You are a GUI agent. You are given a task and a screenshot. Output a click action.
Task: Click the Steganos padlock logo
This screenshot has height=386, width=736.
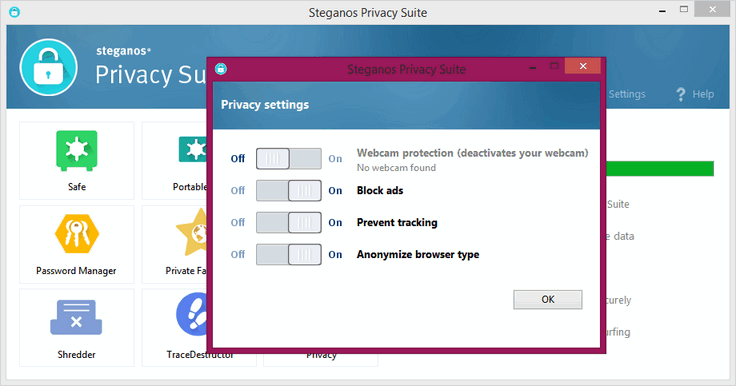[48, 67]
